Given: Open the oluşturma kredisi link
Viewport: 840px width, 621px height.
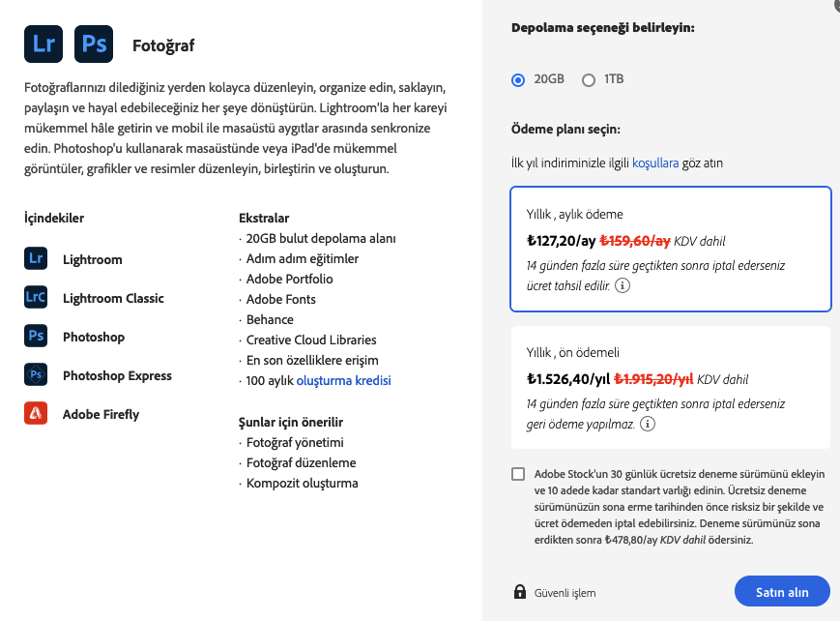Looking at the screenshot, I should click(x=343, y=381).
